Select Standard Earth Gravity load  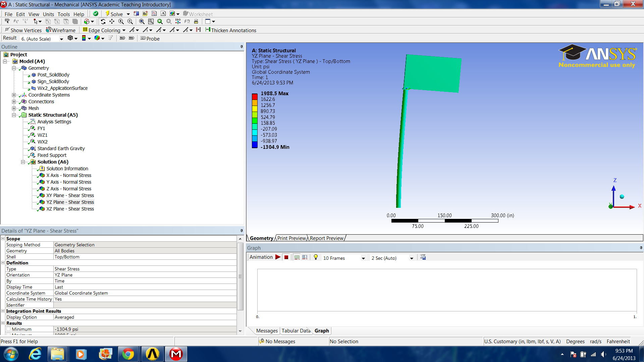tap(61, 148)
